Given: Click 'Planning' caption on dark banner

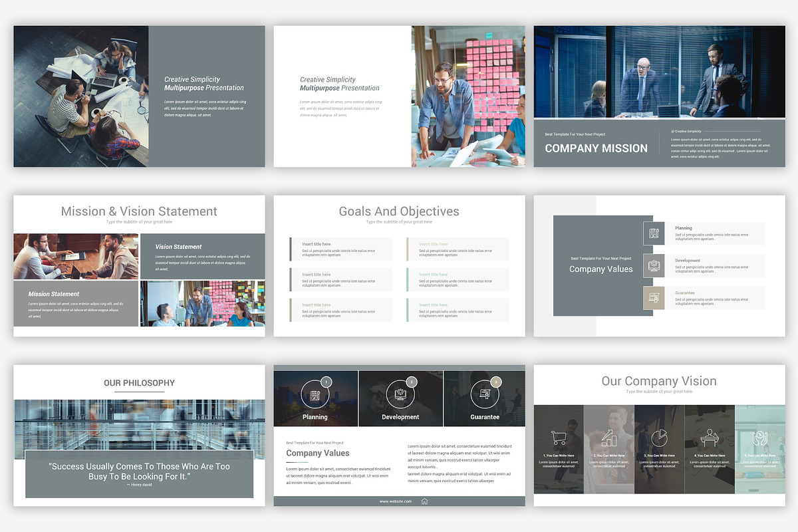Looking at the screenshot, I should (315, 417).
